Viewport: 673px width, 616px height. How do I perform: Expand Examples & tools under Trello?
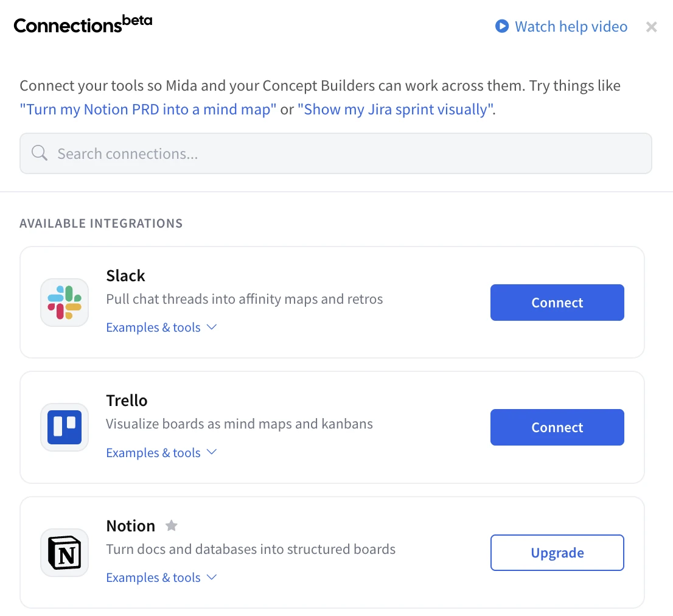coord(161,452)
